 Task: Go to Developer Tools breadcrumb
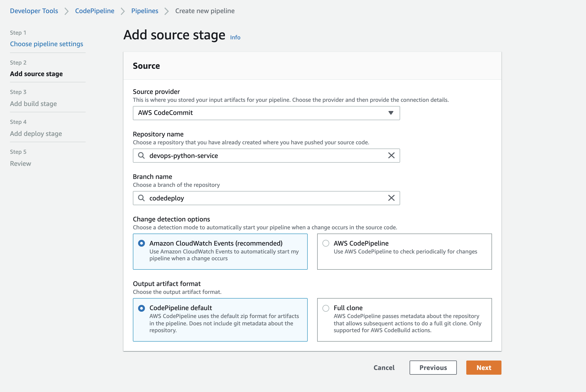pyautogui.click(x=34, y=11)
